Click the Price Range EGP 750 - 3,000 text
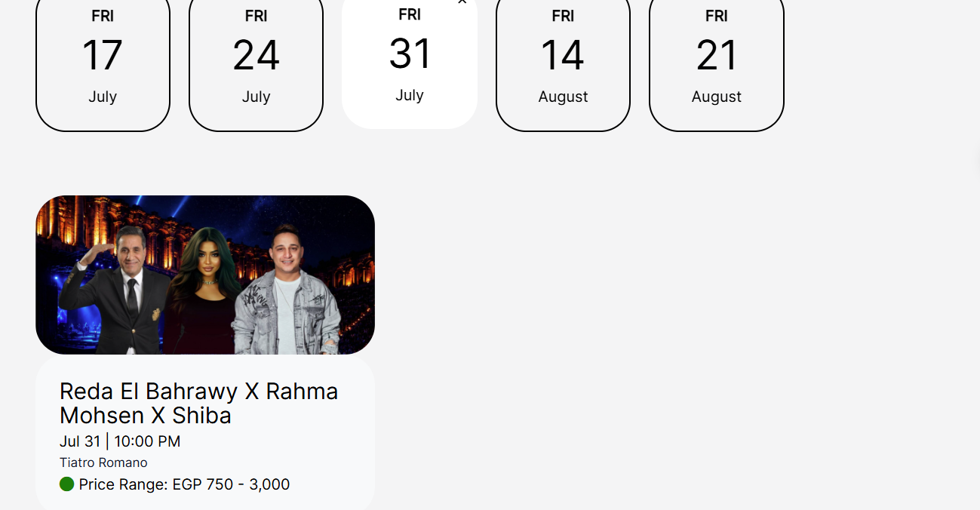The height and width of the screenshot is (510, 980). [184, 484]
